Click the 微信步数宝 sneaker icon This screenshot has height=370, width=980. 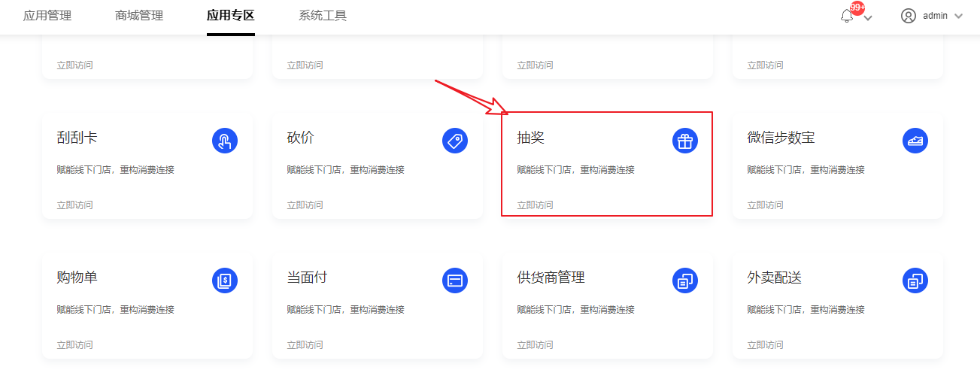pyautogui.click(x=915, y=141)
